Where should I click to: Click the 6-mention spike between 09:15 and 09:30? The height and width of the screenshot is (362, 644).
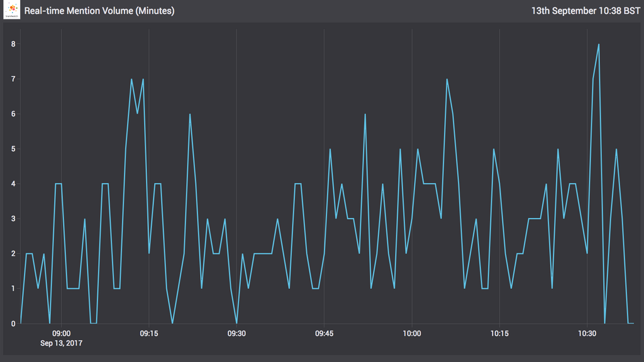point(190,114)
